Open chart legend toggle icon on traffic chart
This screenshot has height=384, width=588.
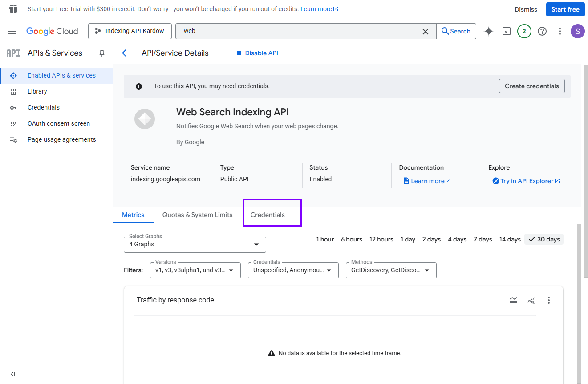click(513, 300)
